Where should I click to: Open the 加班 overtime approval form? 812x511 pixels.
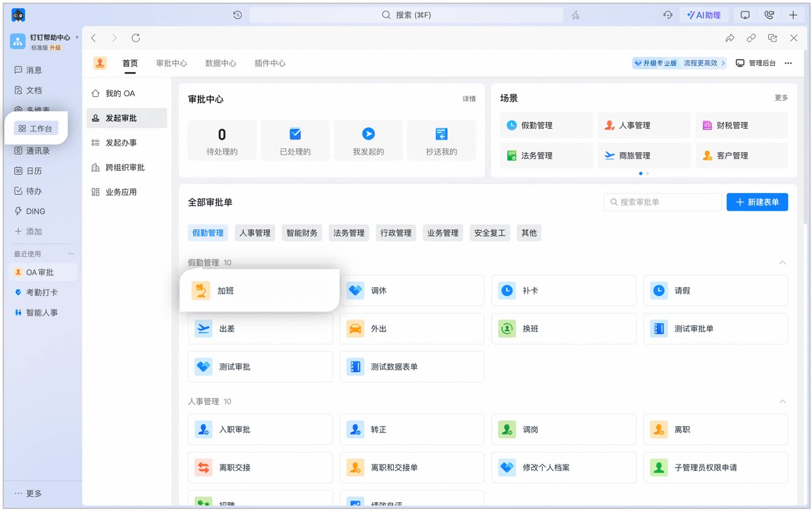(259, 290)
